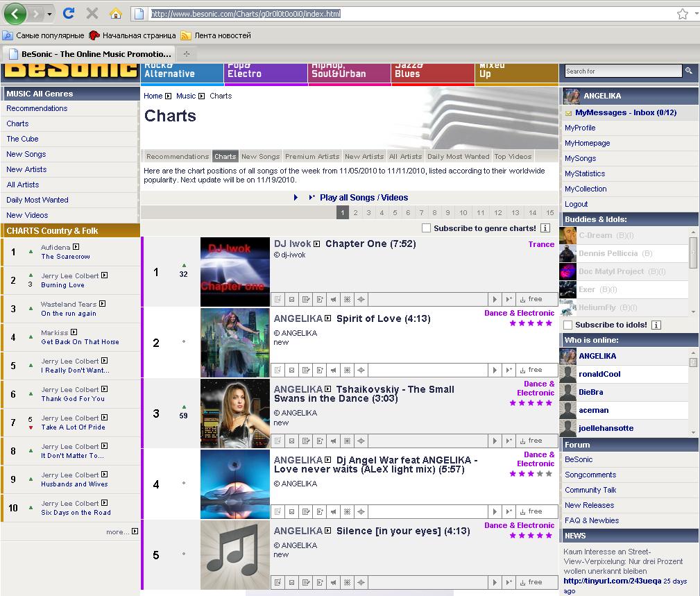This screenshot has width=700, height=596.
Task: Click the edit-note icon for Spirit of Love
Action: (x=306, y=370)
